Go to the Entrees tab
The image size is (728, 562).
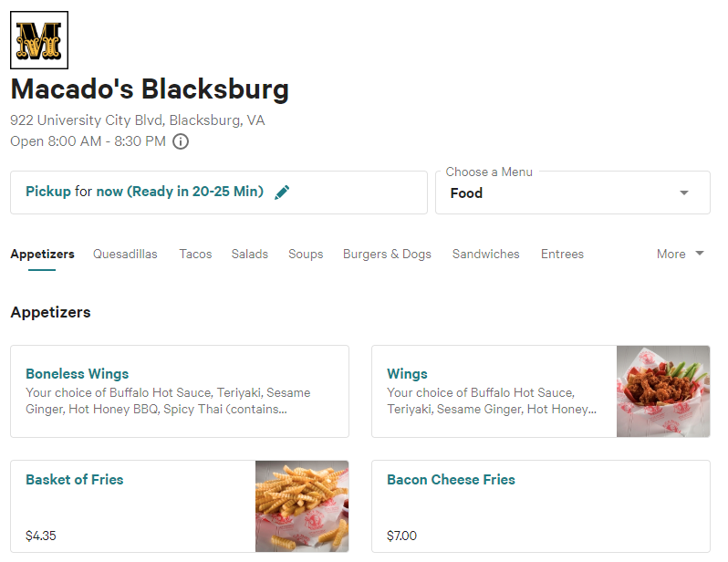tap(562, 254)
